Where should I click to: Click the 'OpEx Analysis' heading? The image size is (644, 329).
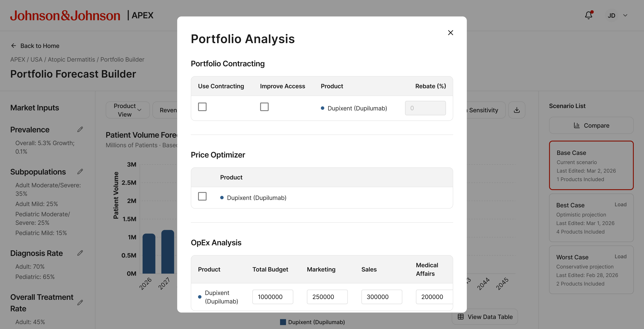click(216, 243)
